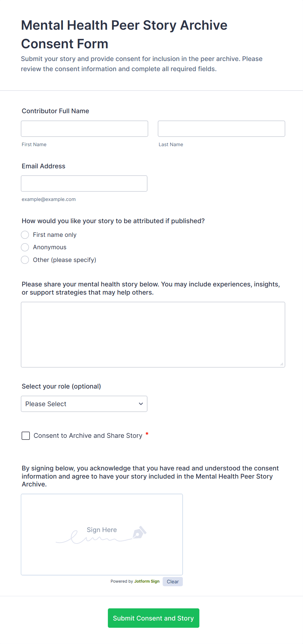Click the 'Sign Here' placeholder text

(x=102, y=530)
